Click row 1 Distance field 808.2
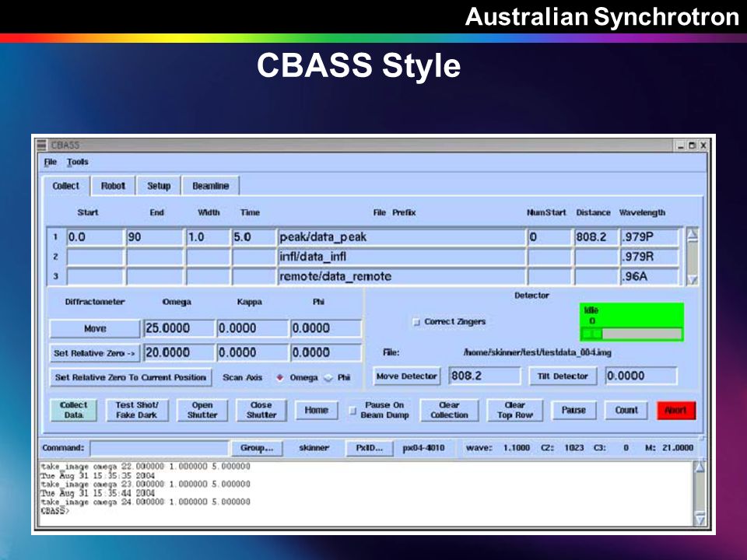Screen dimensions: 747x560 point(595,236)
